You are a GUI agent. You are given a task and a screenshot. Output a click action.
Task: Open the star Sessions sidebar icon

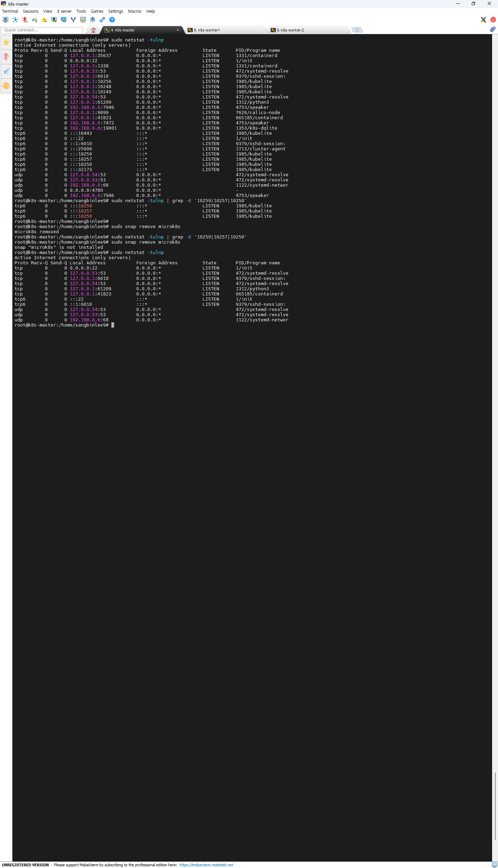tap(6, 43)
